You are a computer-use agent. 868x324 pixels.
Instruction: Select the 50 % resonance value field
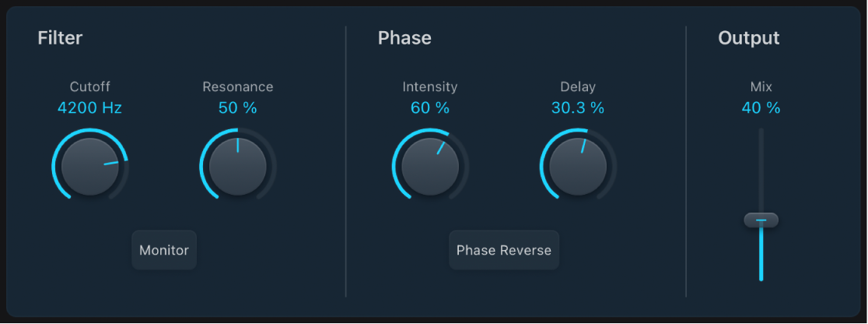238,108
